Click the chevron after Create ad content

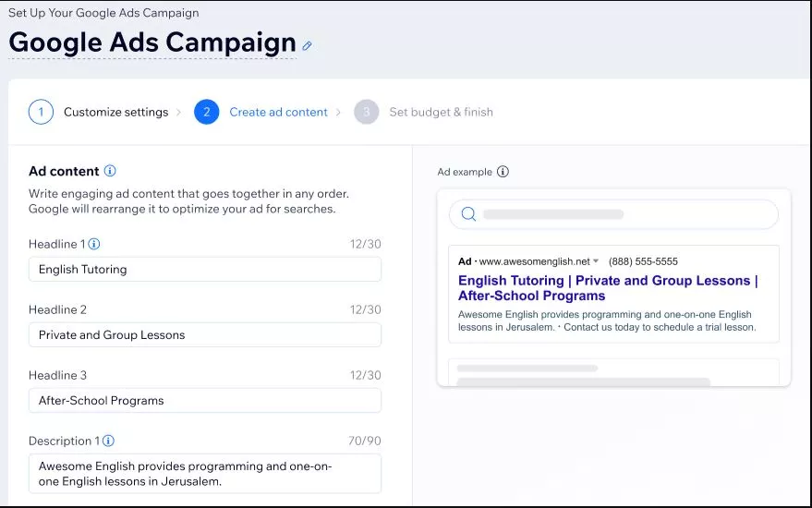point(339,113)
